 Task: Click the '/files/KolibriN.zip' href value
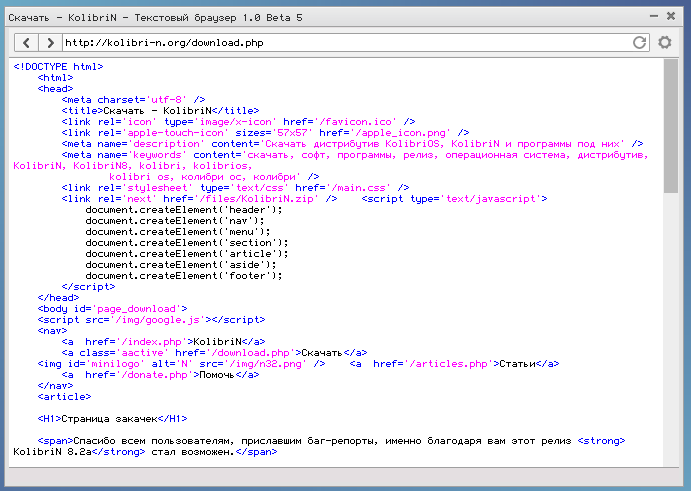click(256, 199)
